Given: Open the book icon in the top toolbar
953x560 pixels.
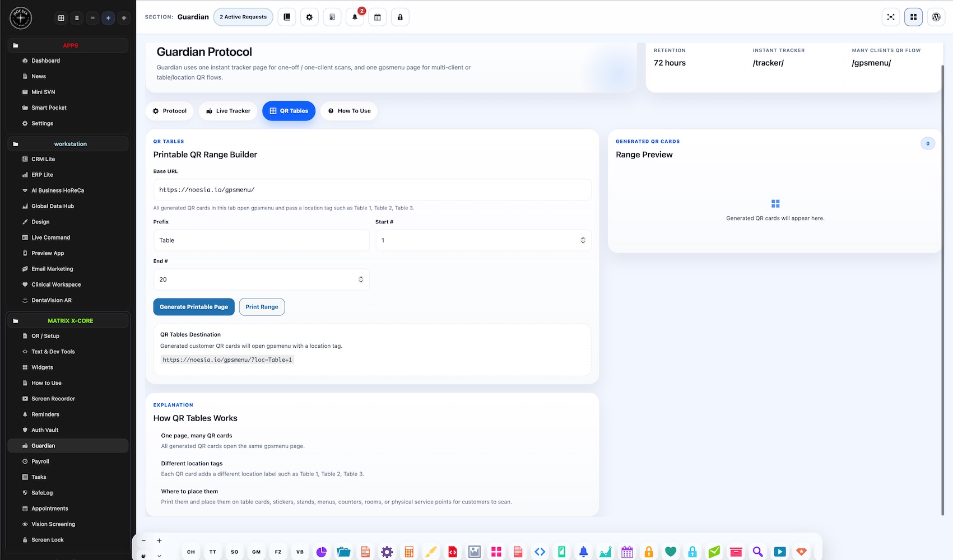Looking at the screenshot, I should coord(287,17).
